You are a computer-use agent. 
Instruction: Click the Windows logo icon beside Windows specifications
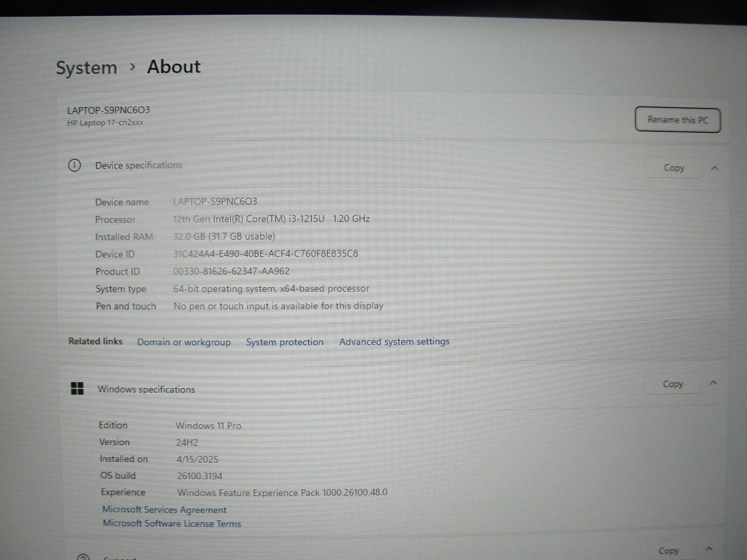click(x=77, y=388)
